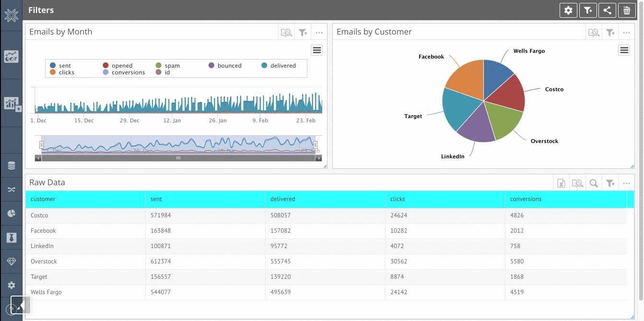Select the Facebook slice label in the pie chart

click(431, 56)
